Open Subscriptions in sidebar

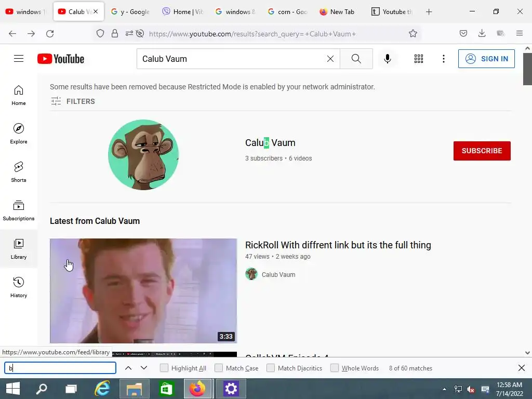tap(19, 210)
